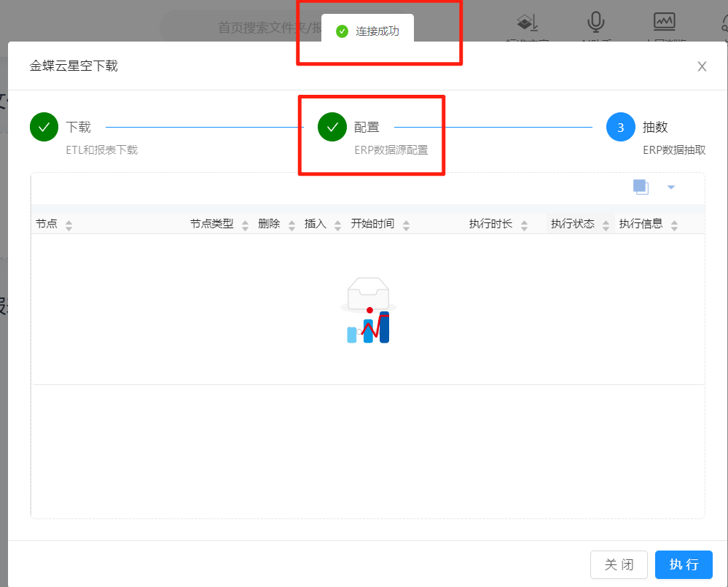728x587 pixels.
Task: Click the monitor chart icon in the background top bar
Action: (x=665, y=22)
